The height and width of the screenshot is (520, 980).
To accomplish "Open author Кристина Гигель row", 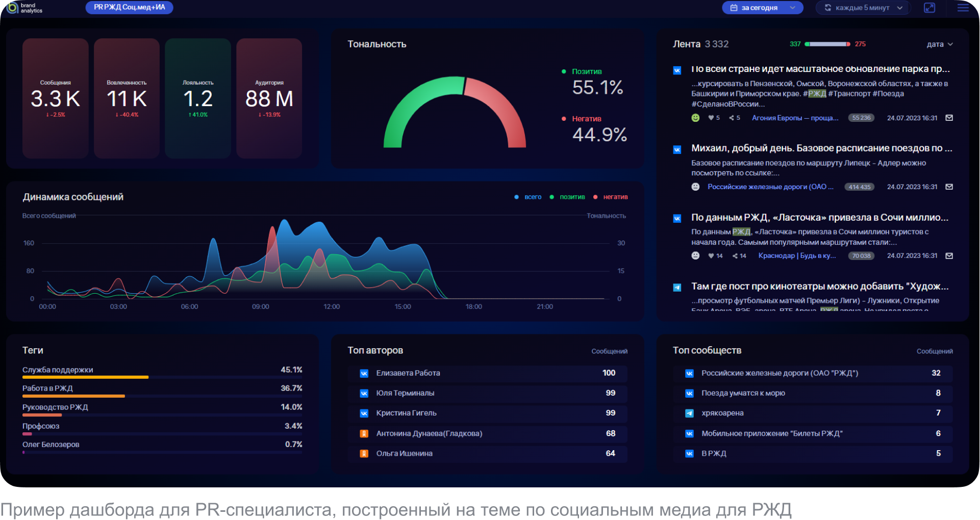I will 488,413.
